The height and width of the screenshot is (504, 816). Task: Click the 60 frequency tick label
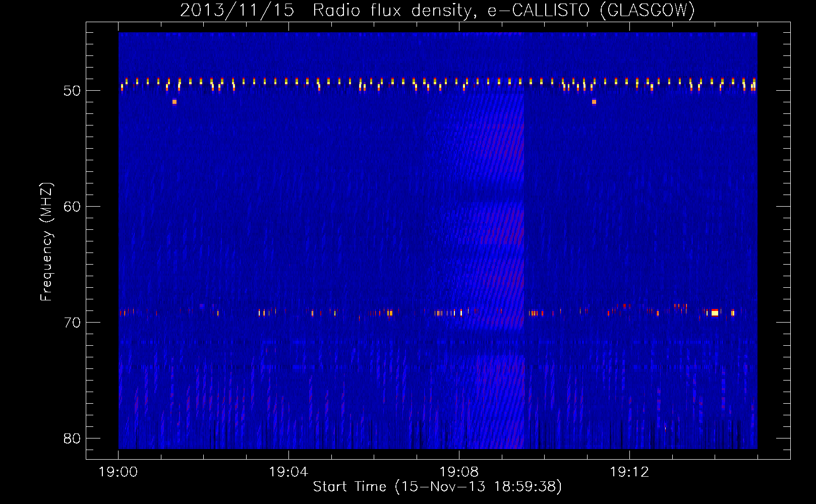72,207
